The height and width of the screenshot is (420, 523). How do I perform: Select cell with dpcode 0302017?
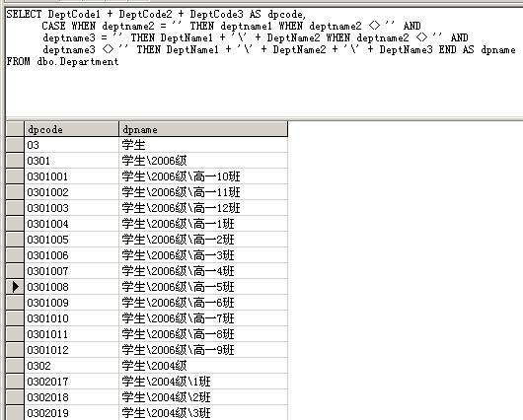pyautogui.click(x=72, y=382)
